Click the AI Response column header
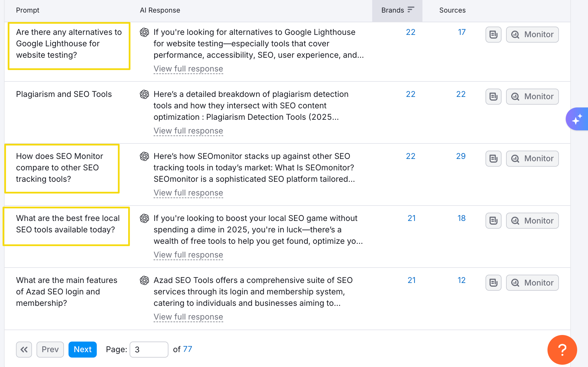588x367 pixels. pos(160,10)
